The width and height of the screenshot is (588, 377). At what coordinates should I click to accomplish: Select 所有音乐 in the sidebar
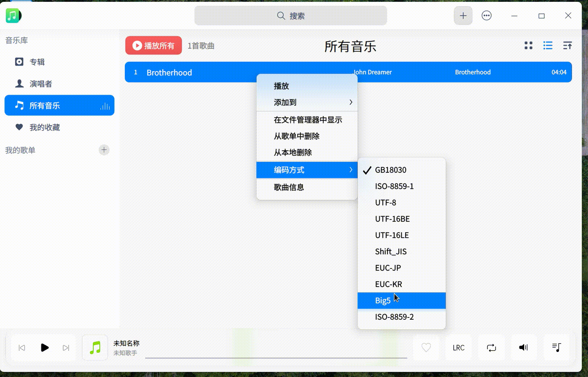(60, 105)
